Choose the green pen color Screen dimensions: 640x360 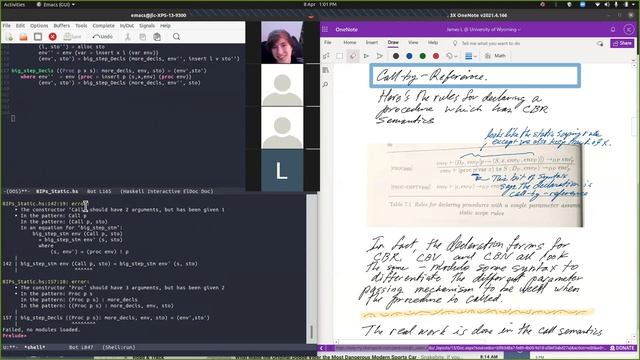pos(422,56)
